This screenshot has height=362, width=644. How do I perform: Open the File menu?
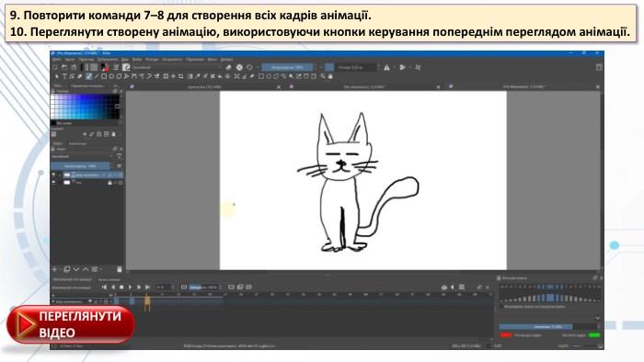pos(57,60)
